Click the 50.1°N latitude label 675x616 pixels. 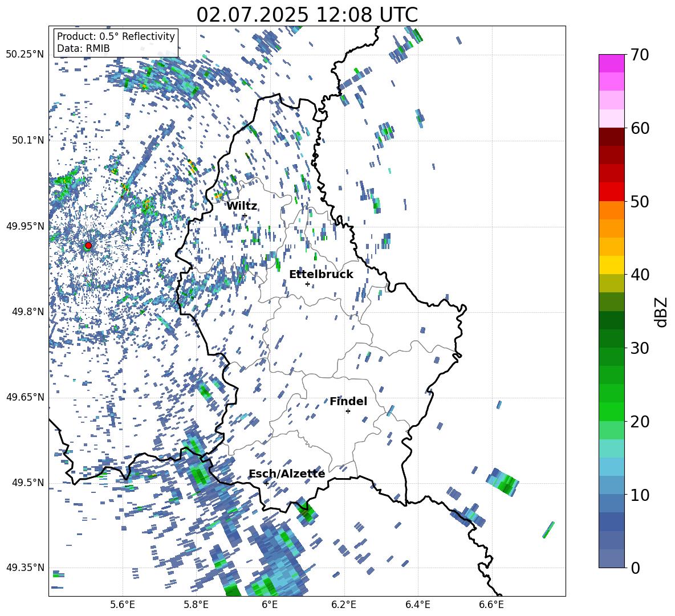pyautogui.click(x=27, y=140)
